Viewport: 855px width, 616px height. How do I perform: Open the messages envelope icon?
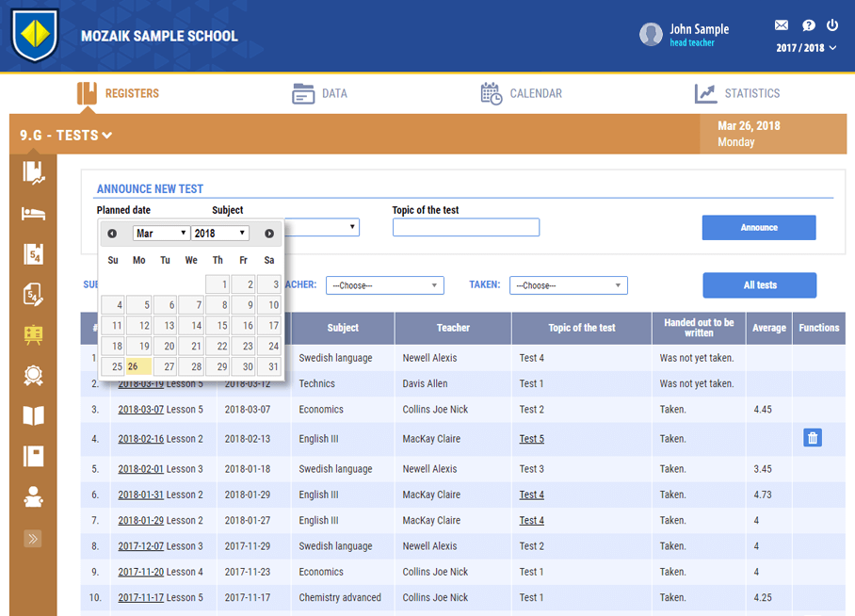click(x=782, y=25)
